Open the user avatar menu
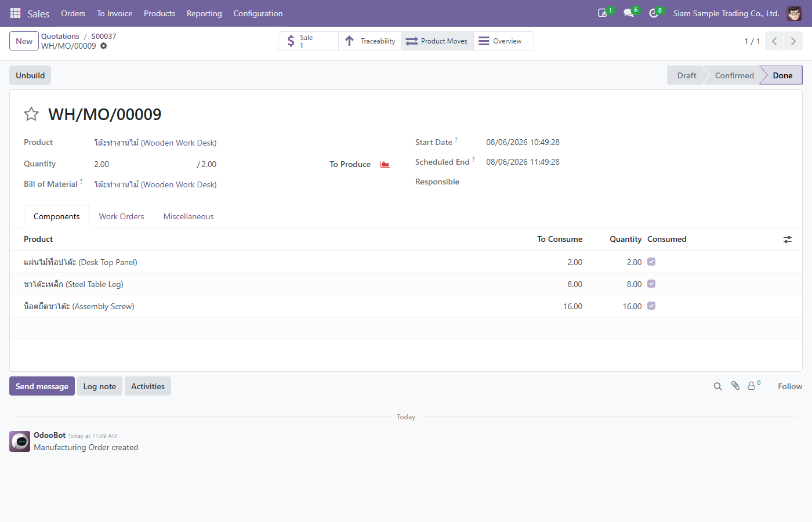This screenshot has width=812, height=522. pyautogui.click(x=794, y=13)
